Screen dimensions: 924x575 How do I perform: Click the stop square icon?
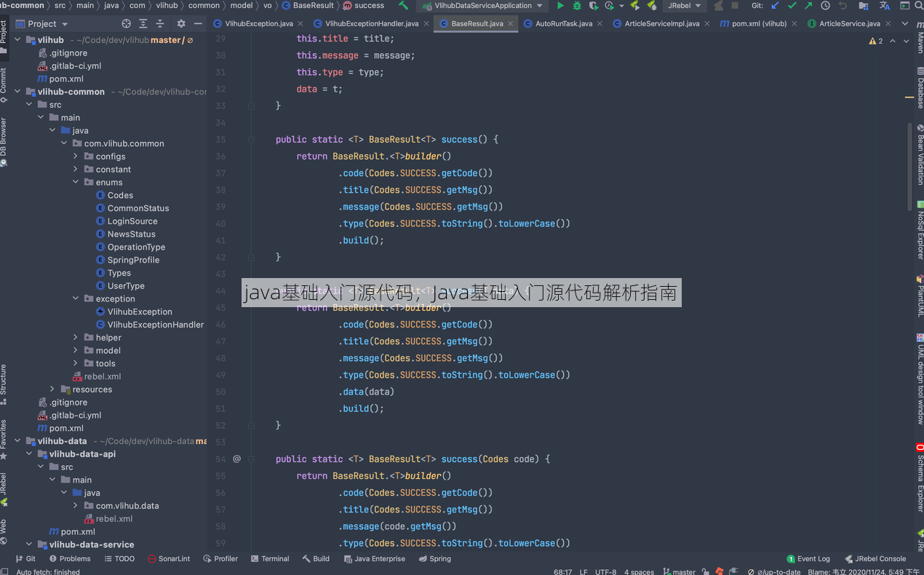click(x=735, y=6)
